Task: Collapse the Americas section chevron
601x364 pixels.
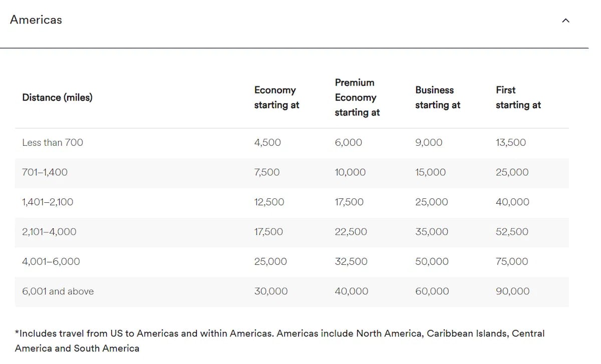Action: [566, 21]
